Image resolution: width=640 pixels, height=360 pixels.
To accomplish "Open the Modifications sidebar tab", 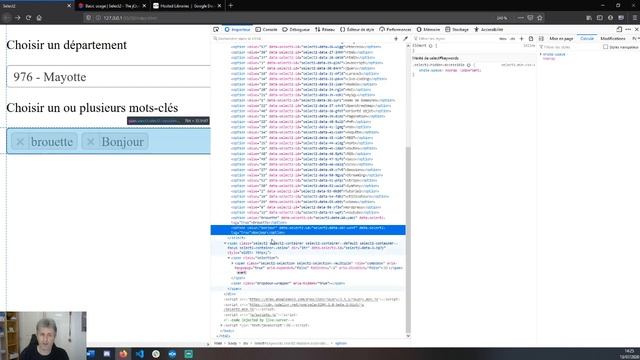I will (x=613, y=38).
